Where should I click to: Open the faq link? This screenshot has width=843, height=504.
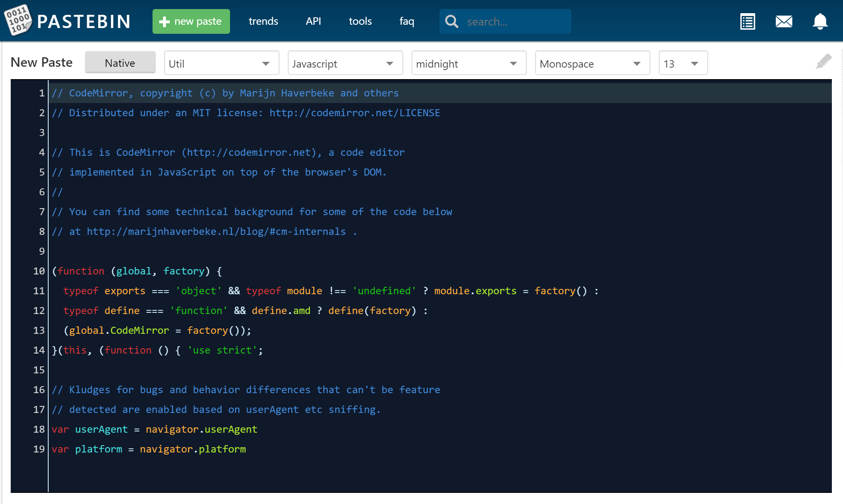[x=406, y=21]
